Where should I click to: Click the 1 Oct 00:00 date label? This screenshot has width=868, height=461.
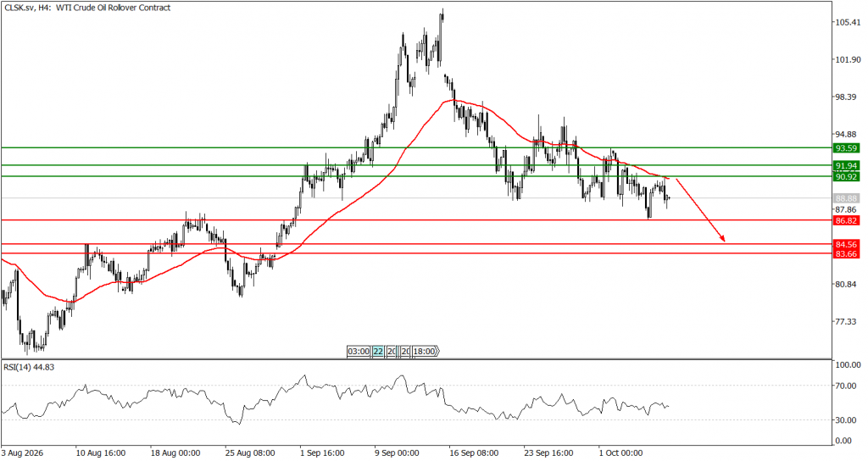click(x=621, y=453)
